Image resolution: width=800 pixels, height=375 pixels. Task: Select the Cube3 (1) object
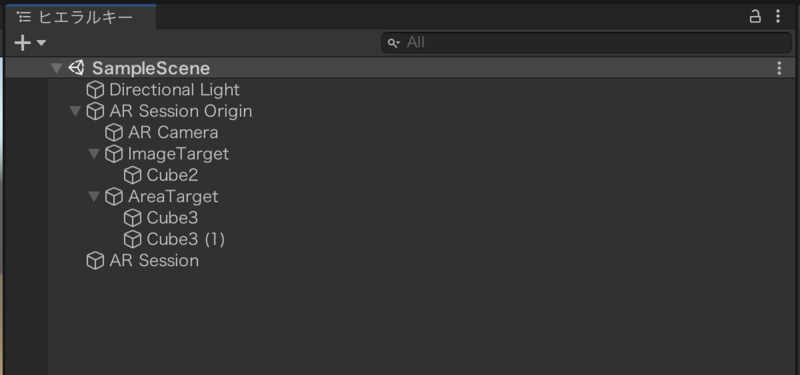click(x=186, y=239)
